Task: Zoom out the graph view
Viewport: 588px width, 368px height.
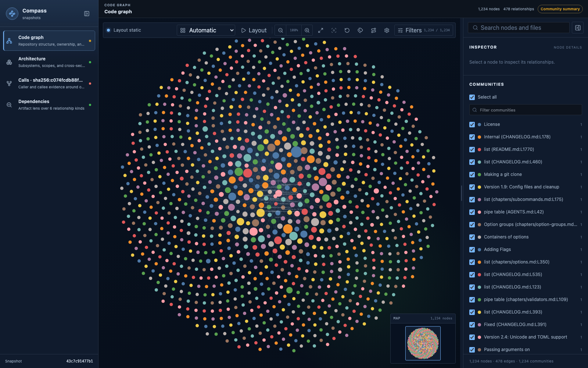Action: click(281, 30)
